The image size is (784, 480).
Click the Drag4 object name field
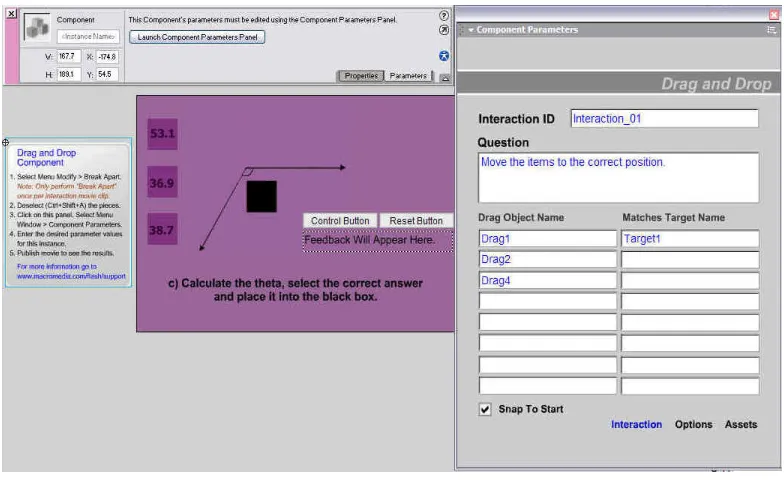point(548,280)
